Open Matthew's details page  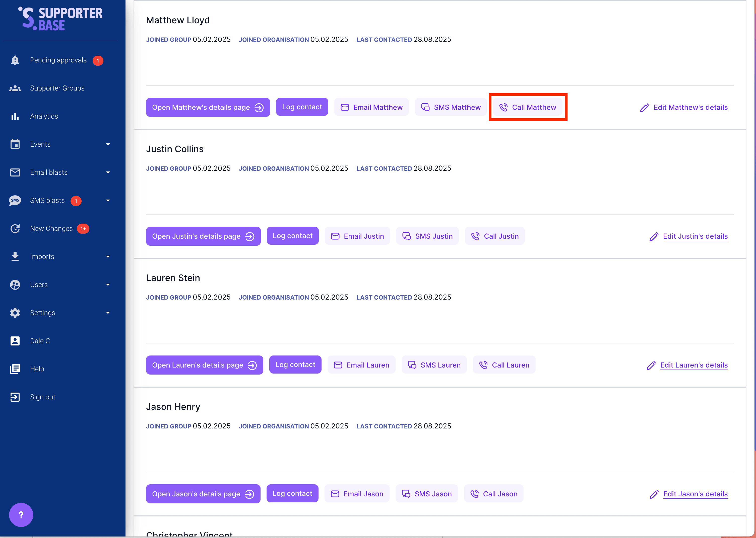click(x=208, y=107)
